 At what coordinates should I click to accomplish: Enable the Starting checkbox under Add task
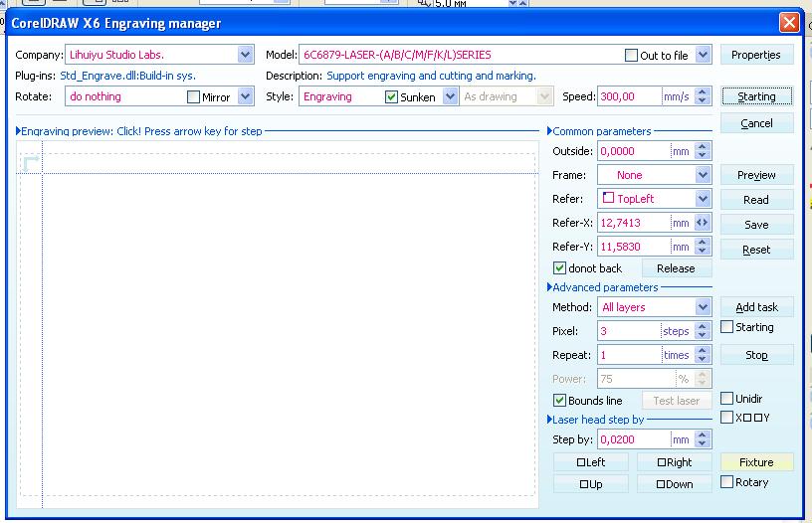(x=727, y=326)
